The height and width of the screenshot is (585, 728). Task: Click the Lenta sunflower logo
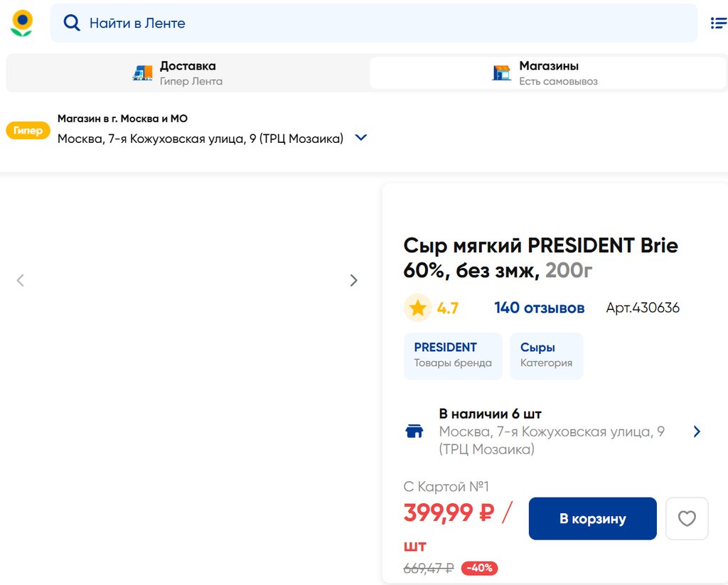(x=21, y=23)
